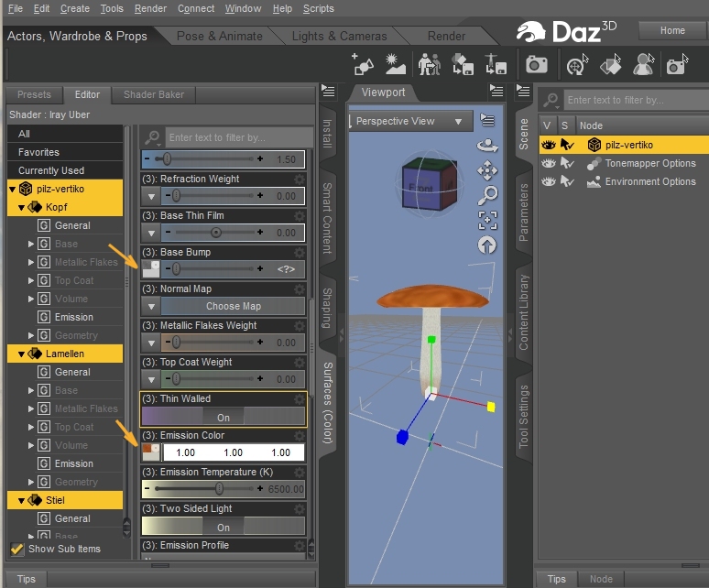Click the Emission Color map thumbnail
Viewport: 709px width, 588px height.
[x=151, y=452]
